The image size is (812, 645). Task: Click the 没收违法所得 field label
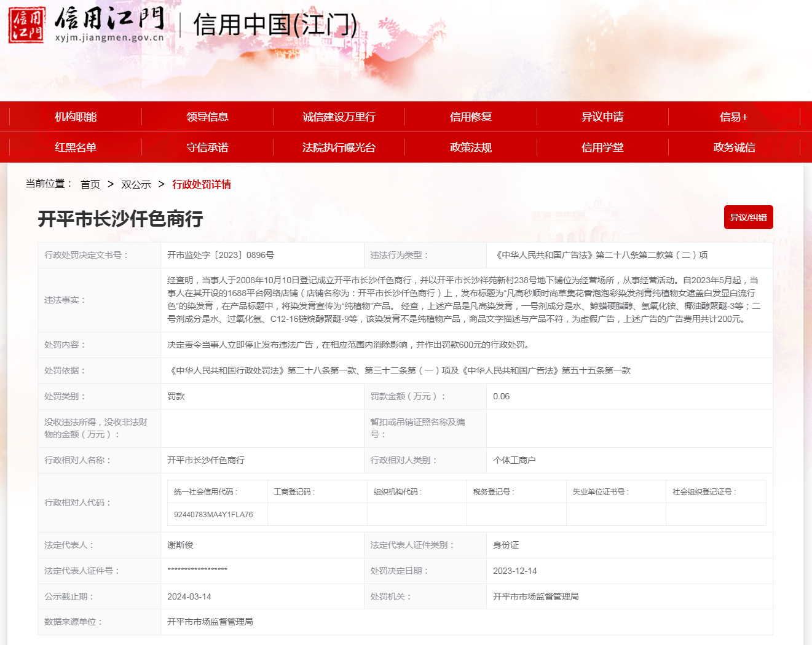tap(95, 428)
